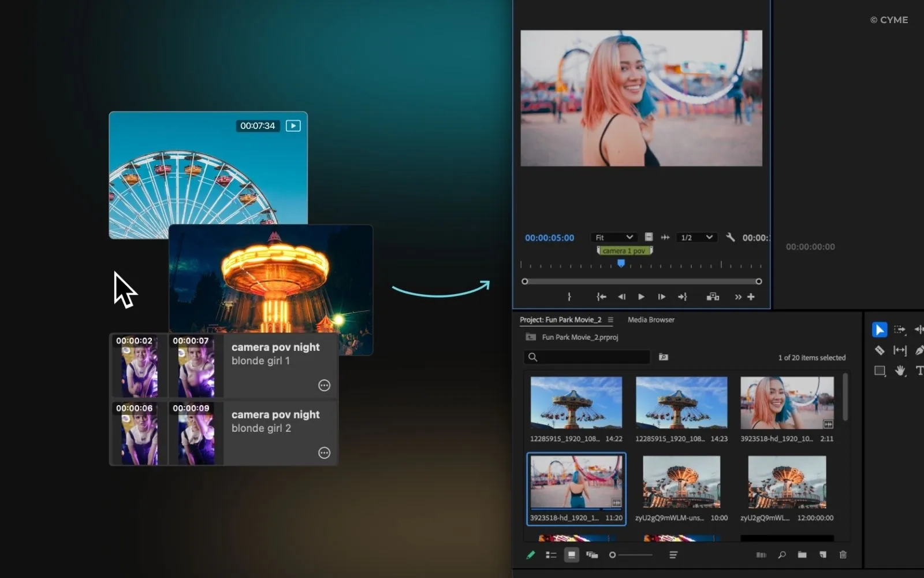
Task: Create a new bin folder
Action: click(802, 555)
